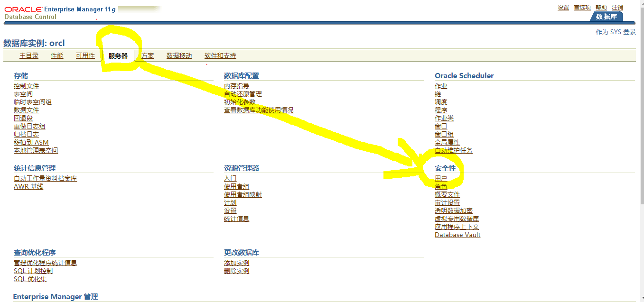This screenshot has width=644, height=302.
Task: Open the 数据文件 link
Action: (27, 110)
